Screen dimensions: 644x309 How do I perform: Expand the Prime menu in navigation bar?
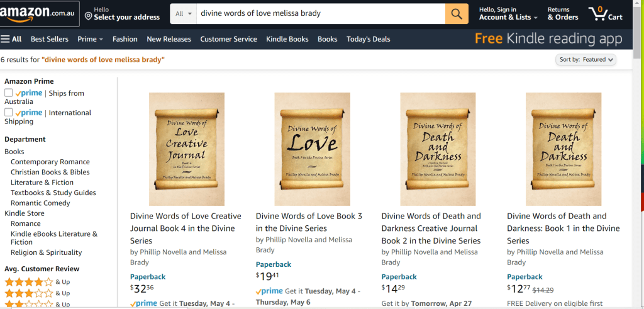point(90,39)
